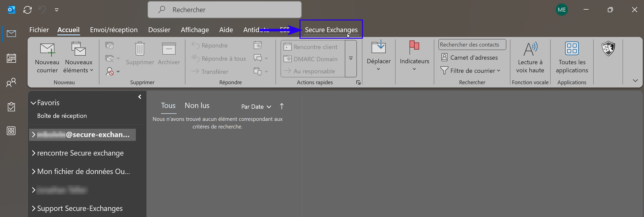The image size is (644, 217).
Task: Click the Send/Receive sync icon in the title bar
Action: point(27,10)
